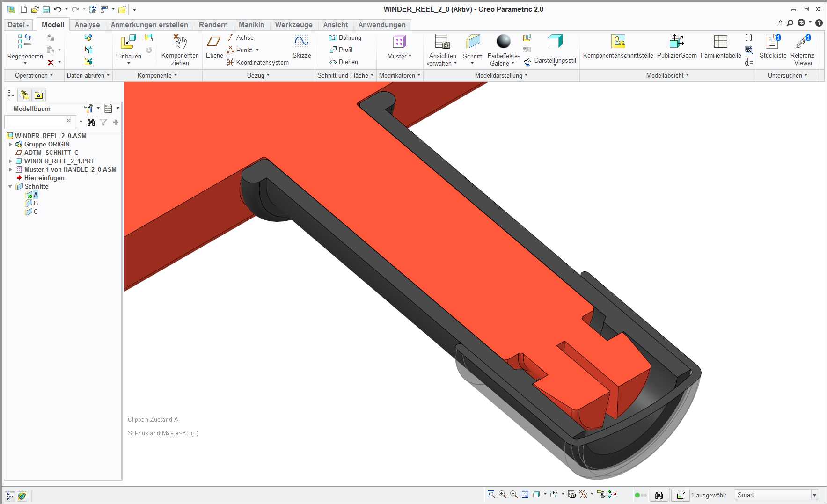Image resolution: width=827 pixels, height=504 pixels.
Task: Open the Ansicht ribbon tab
Action: (x=335, y=25)
